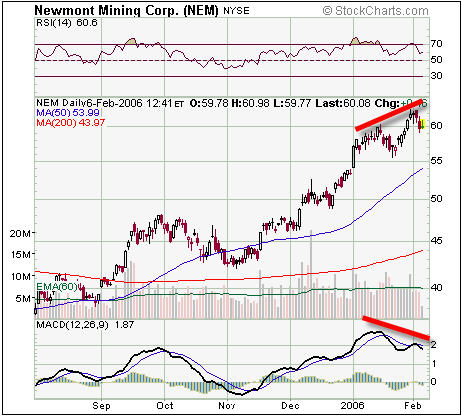Viewport: 462px width, 416px height.
Task: Click the '10M' volume scale label
Action: point(20,277)
